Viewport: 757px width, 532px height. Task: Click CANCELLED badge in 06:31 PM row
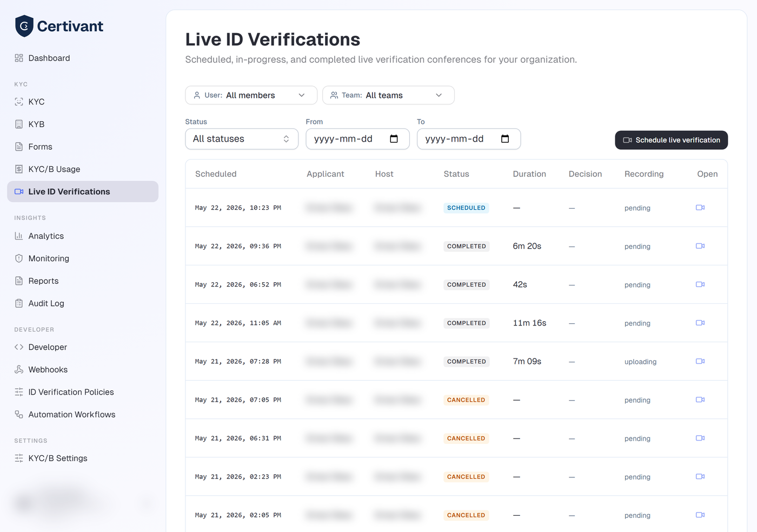pyautogui.click(x=466, y=438)
